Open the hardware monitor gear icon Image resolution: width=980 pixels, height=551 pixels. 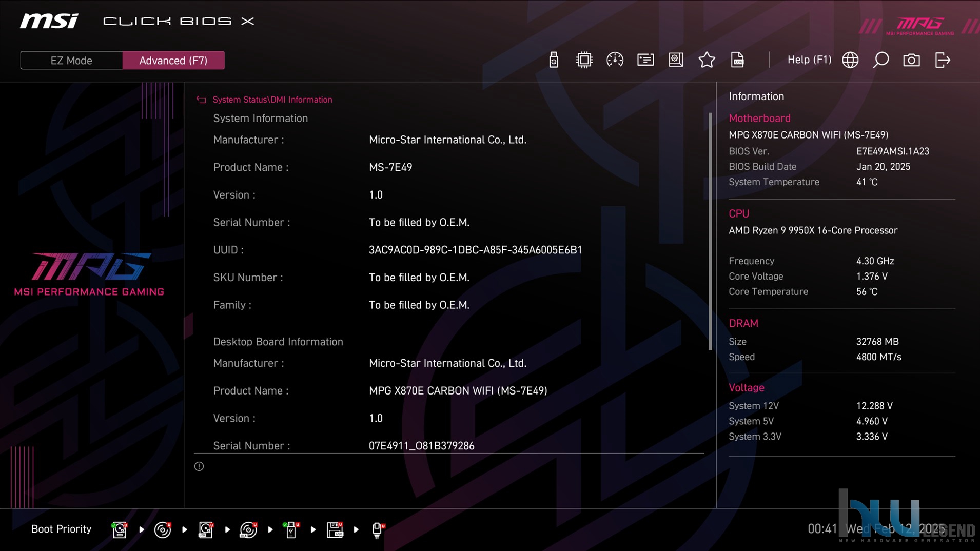(x=676, y=60)
